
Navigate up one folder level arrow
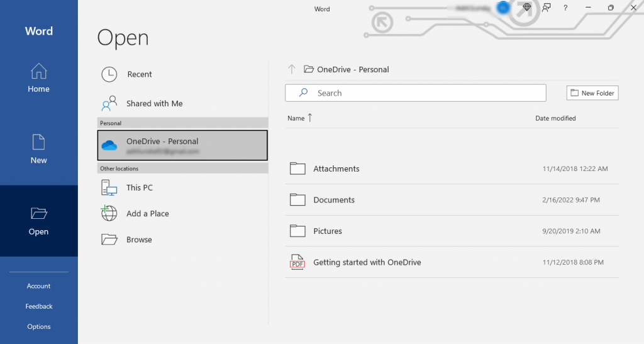pos(292,69)
